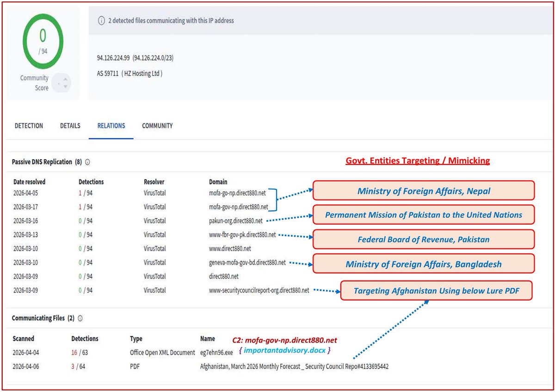Open the info icon beside detected files banner
The image size is (555, 392).
(x=101, y=20)
